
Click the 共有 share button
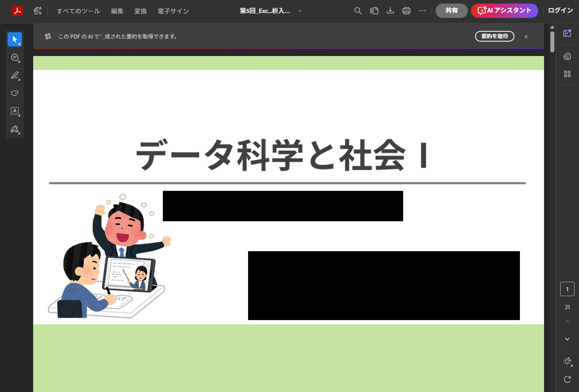451,11
